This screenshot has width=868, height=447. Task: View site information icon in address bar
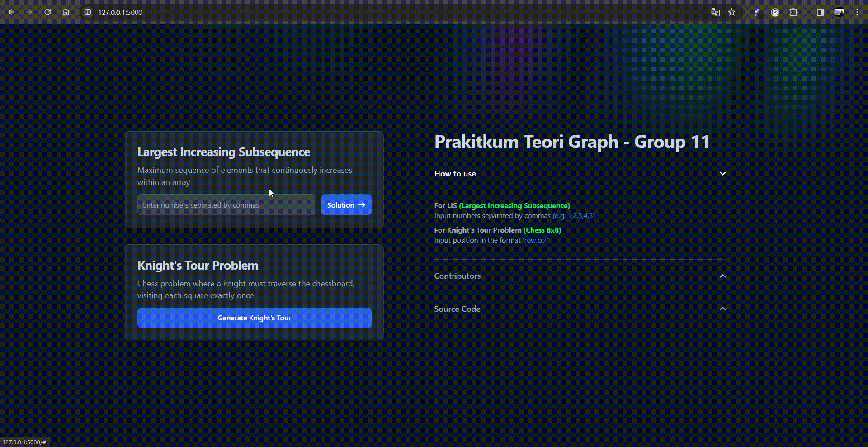(x=88, y=12)
